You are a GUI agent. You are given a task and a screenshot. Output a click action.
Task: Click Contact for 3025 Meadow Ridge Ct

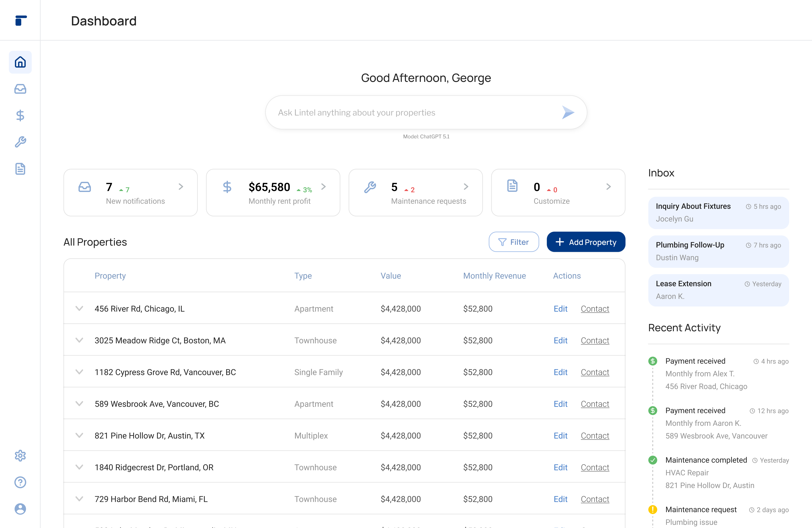tap(595, 340)
